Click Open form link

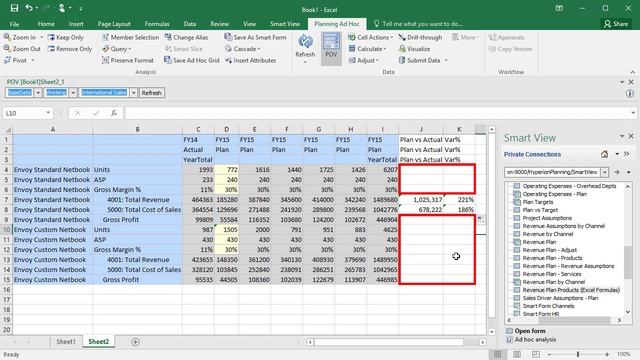click(x=530, y=331)
